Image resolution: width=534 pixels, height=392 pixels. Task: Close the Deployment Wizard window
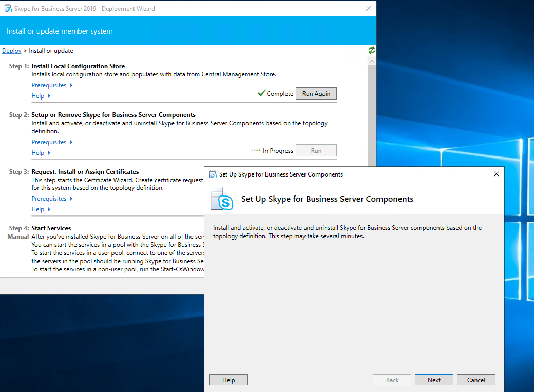coord(368,8)
